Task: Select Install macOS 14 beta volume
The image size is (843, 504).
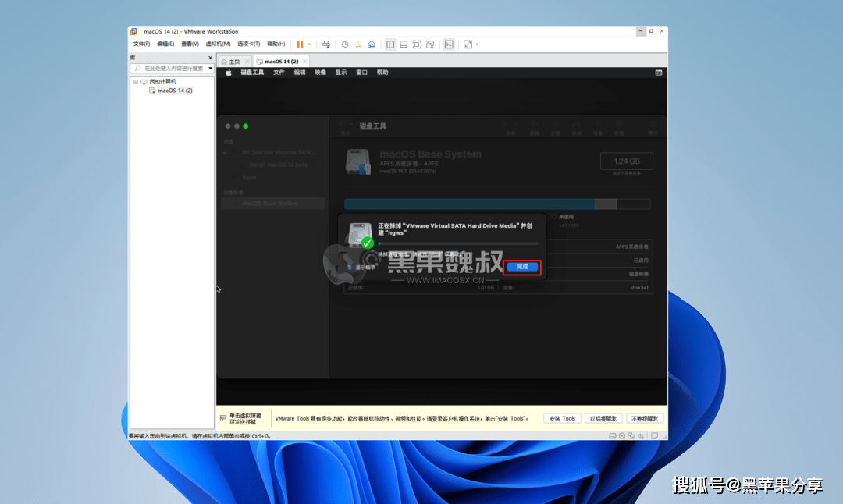Action: (279, 165)
